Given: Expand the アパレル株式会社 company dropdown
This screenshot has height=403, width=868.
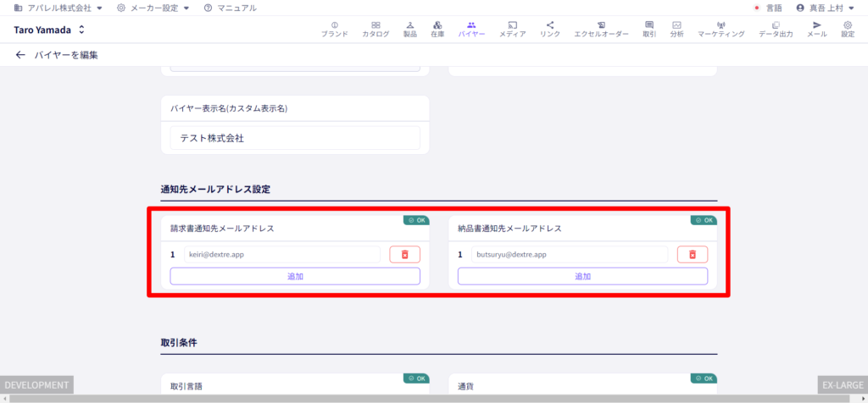Looking at the screenshot, I should coord(58,8).
